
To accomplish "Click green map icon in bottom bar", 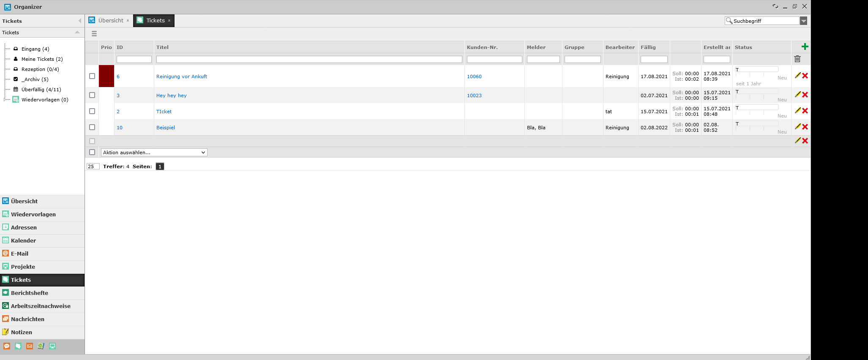I will point(41,346).
